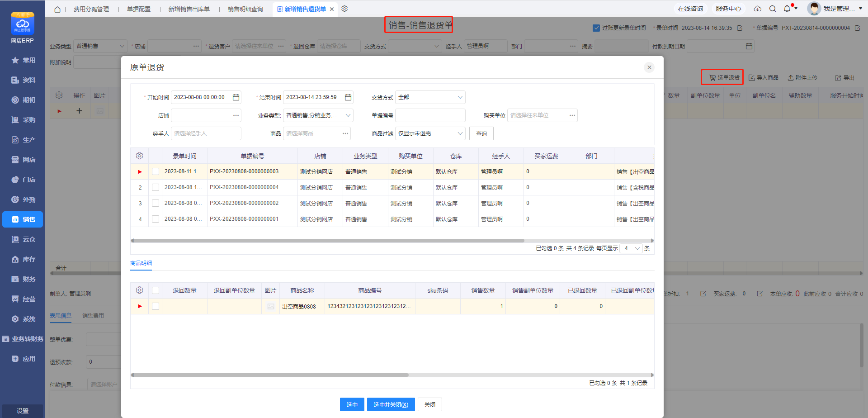
Task: Check order PXX-20230808-0000000003 row
Action: 156,171
